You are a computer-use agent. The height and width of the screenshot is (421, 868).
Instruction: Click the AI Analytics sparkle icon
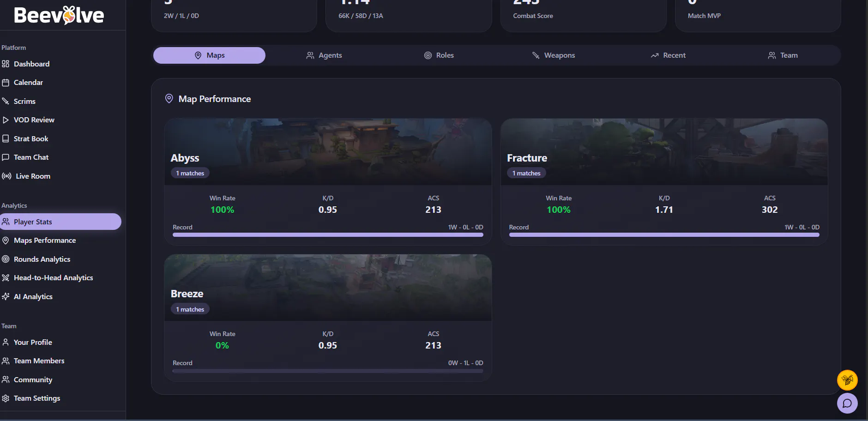[x=6, y=296]
